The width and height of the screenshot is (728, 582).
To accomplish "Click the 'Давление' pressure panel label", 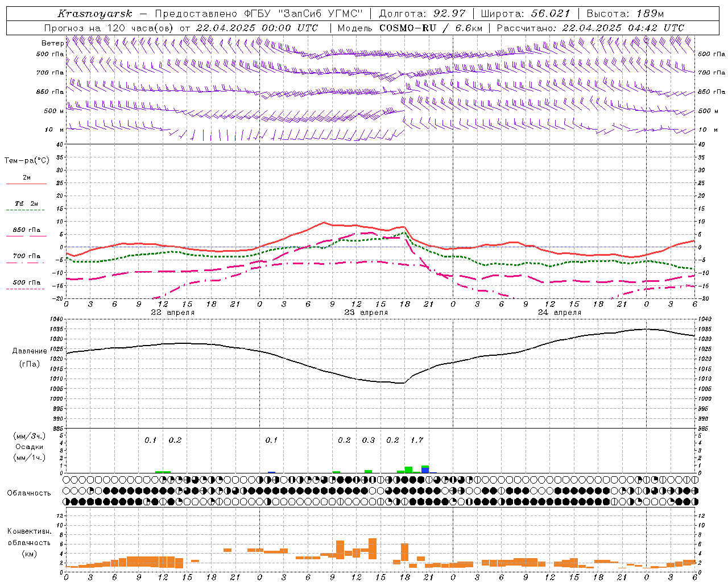I will point(30,351).
